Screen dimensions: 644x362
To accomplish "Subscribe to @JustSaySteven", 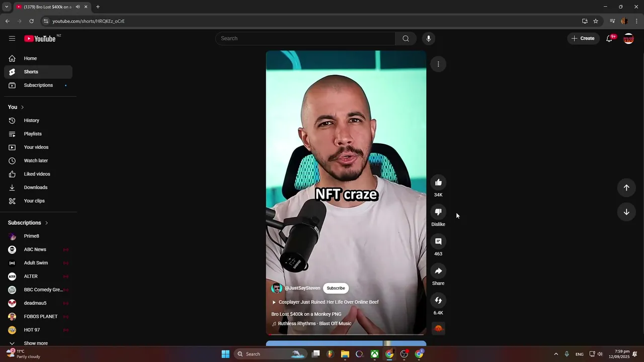I will coord(336,288).
